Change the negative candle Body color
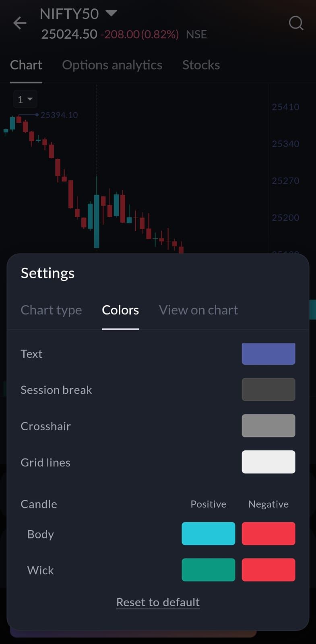The image size is (316, 644). click(x=268, y=534)
